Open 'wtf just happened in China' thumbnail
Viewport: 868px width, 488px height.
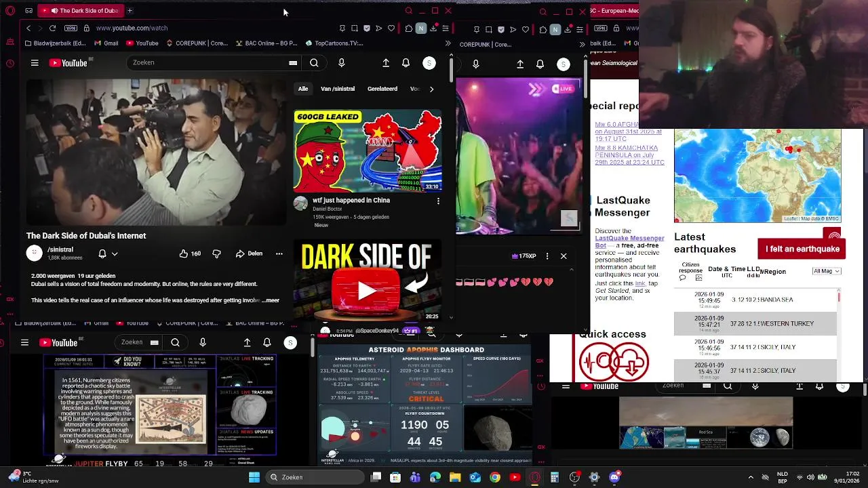click(x=368, y=151)
